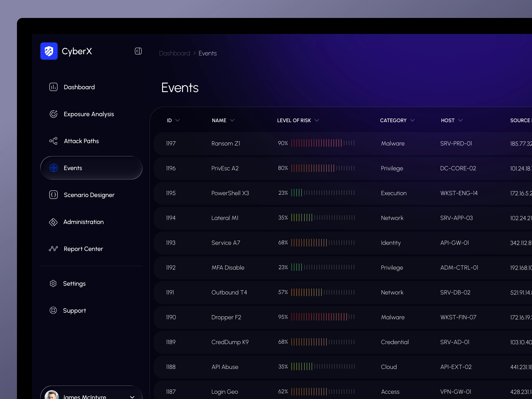Click the Dashboard bar chart icon

[x=53, y=87]
